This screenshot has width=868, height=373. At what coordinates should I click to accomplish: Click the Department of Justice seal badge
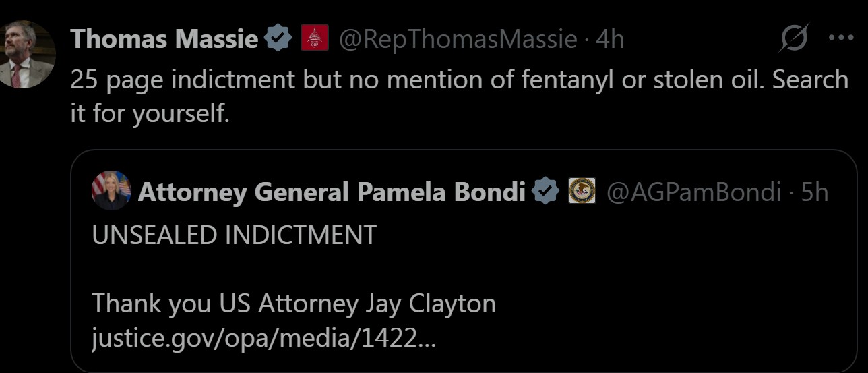(582, 192)
